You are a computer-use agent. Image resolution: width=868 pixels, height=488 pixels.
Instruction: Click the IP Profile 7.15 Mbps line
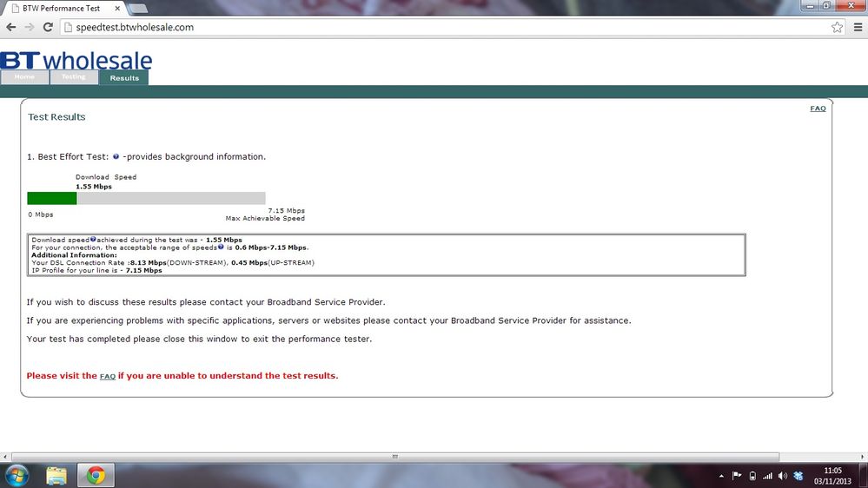click(96, 271)
